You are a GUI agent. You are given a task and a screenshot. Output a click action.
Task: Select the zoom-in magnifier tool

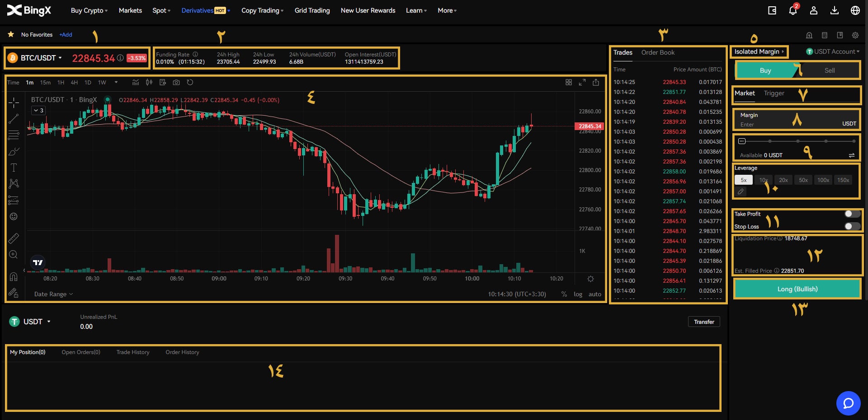tap(14, 255)
